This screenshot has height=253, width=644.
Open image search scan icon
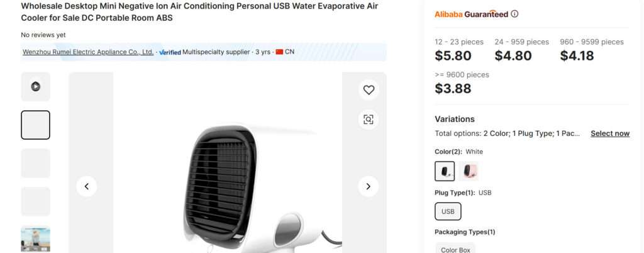click(369, 119)
